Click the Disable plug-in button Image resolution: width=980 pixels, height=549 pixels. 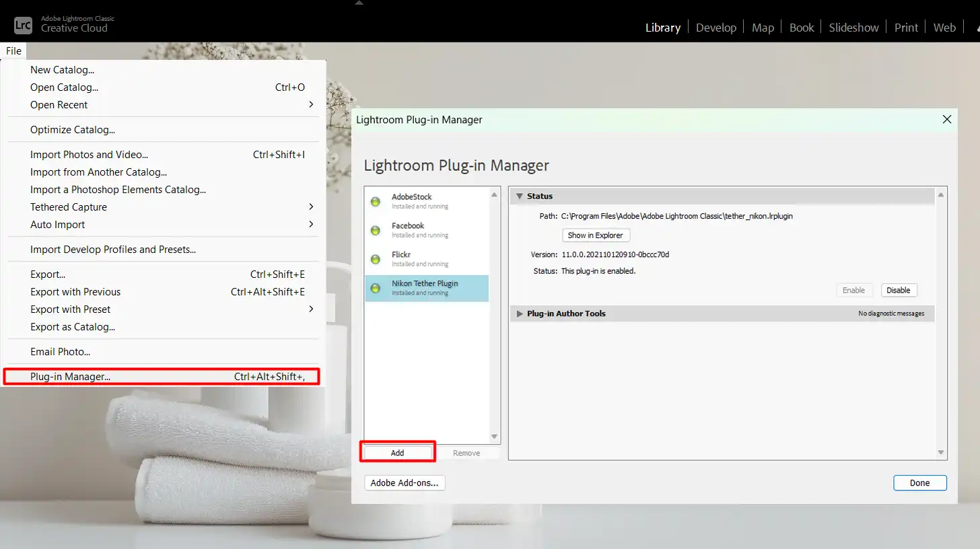click(899, 290)
